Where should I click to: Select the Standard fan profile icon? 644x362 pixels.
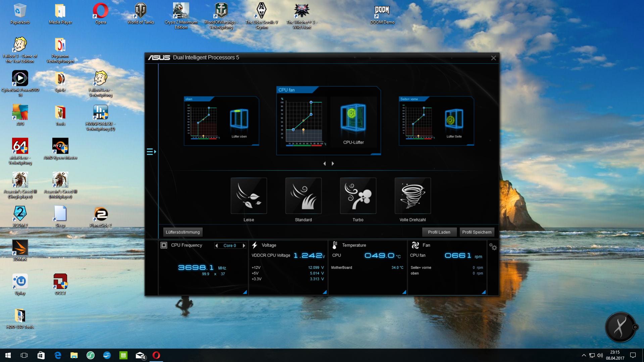tap(303, 196)
